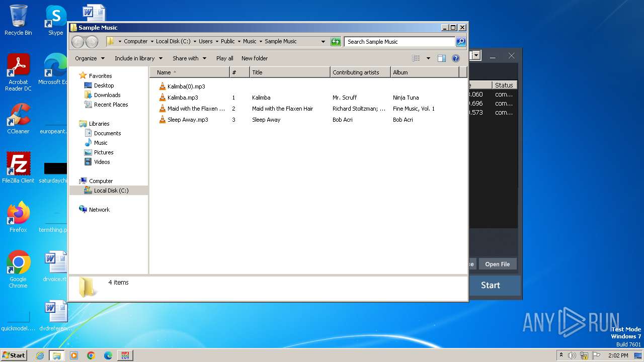This screenshot has height=362, width=644.
Task: Select Libraries in the navigation pane
Action: click(x=99, y=124)
